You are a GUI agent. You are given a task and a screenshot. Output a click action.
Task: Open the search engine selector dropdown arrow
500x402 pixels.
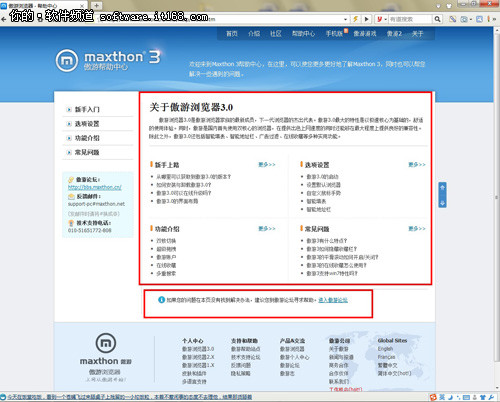[x=386, y=19]
